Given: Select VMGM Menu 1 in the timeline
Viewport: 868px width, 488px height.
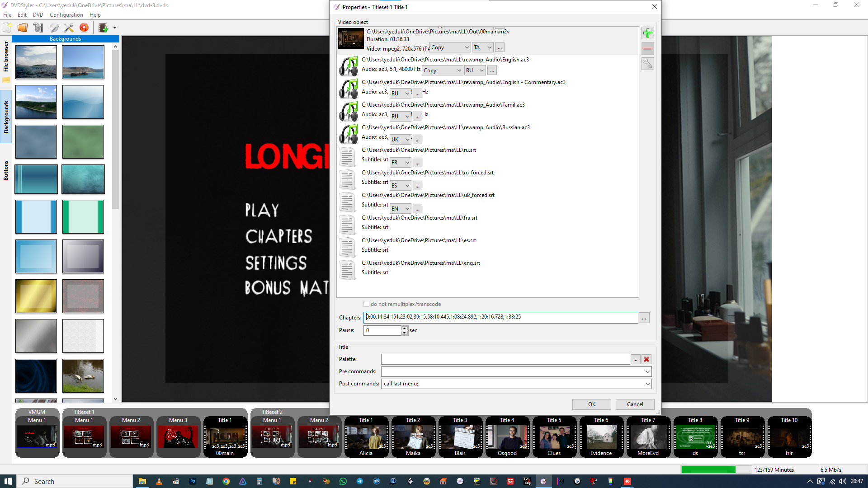Looking at the screenshot, I should tap(37, 436).
